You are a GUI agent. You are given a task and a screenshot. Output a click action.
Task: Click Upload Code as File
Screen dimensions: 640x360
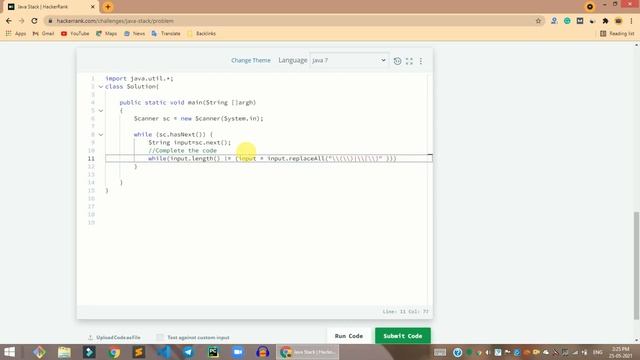point(114,338)
